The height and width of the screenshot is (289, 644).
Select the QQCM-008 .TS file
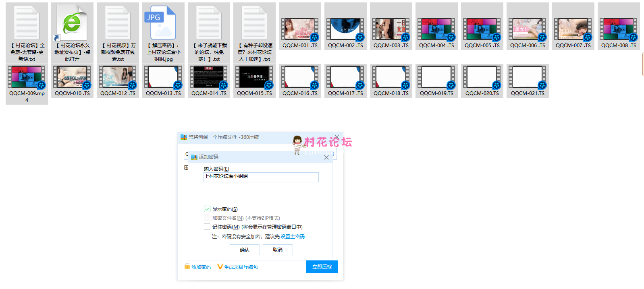618,29
